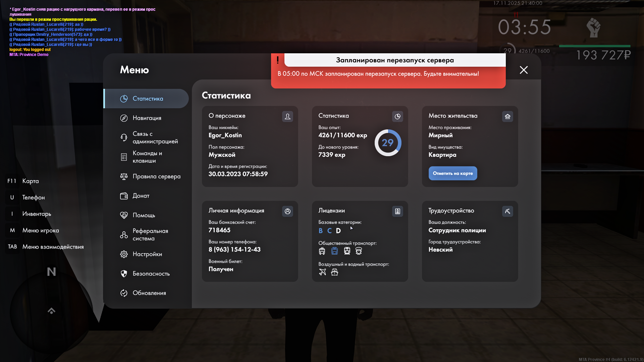Click the category D license letter
This screenshot has width=644, height=362.
[338, 231]
